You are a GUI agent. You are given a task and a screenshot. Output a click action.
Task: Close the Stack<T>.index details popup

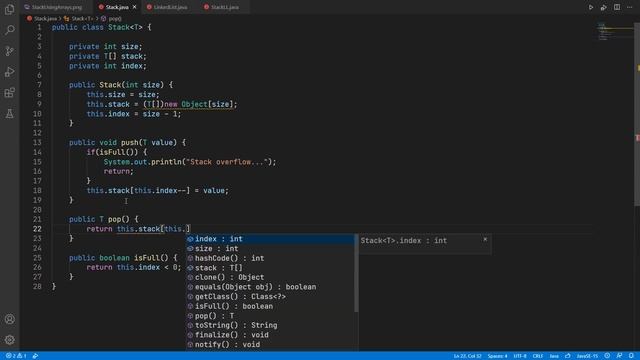point(485,240)
